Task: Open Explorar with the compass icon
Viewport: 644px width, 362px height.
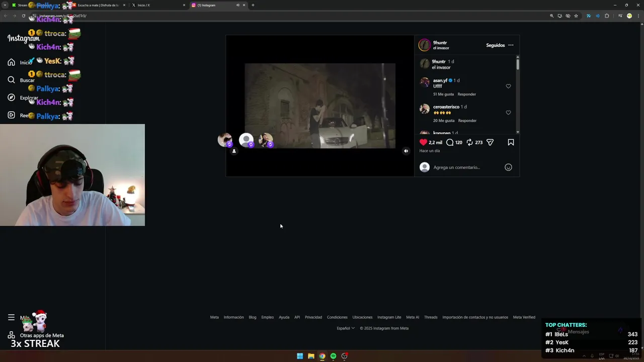Action: [x=11, y=98]
